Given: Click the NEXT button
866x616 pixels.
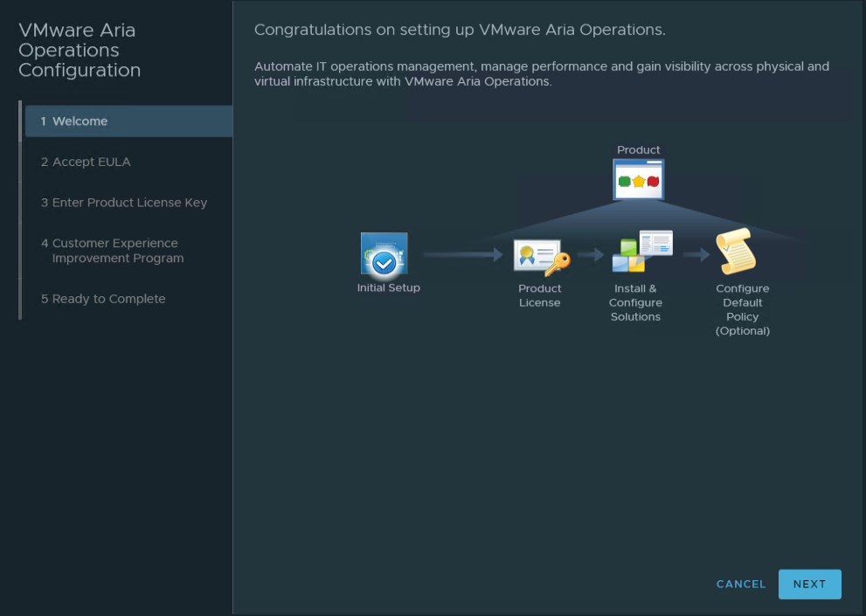Looking at the screenshot, I should coord(810,584).
